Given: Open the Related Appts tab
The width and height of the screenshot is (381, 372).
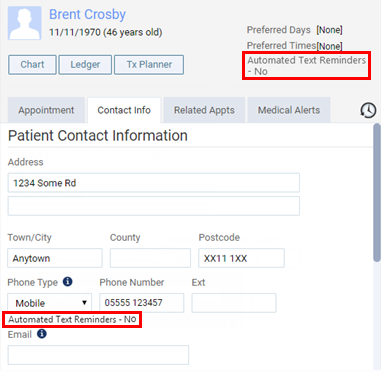Looking at the screenshot, I should (204, 110).
